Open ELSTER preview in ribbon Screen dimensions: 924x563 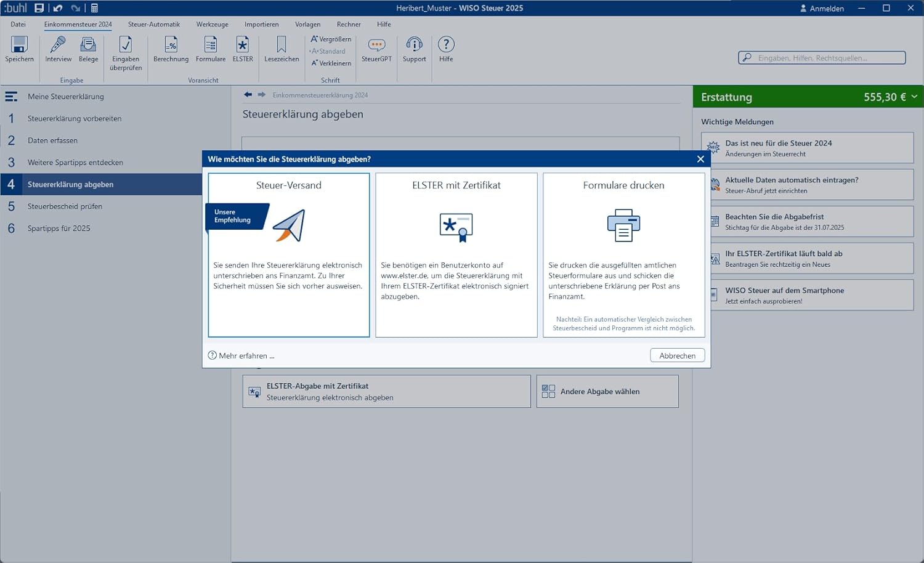coord(243,49)
